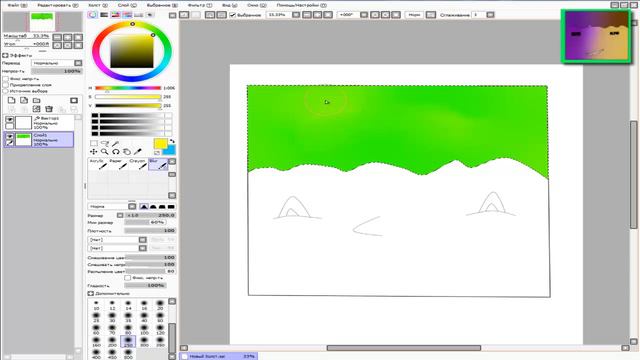The width and height of the screenshot is (640, 360).
Task: Create a new linework vector layer
Action: pos(24,100)
